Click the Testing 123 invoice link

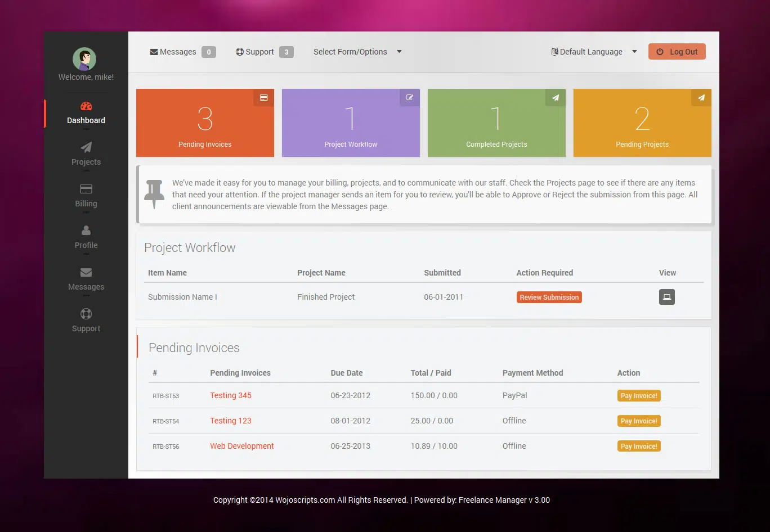[x=230, y=421]
